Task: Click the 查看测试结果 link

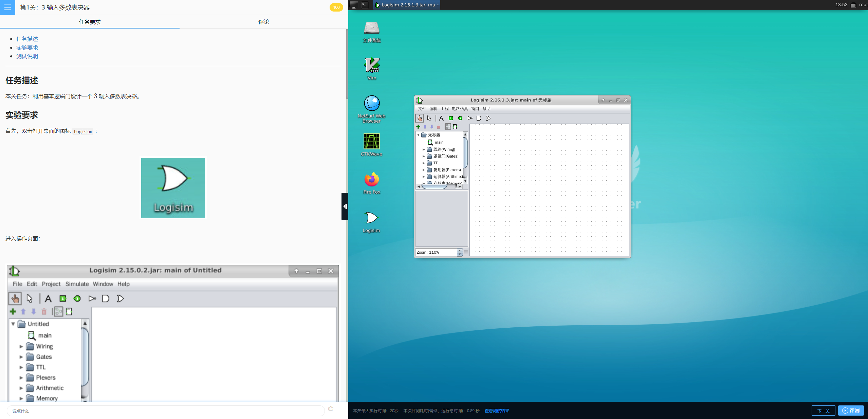Action: [497, 411]
